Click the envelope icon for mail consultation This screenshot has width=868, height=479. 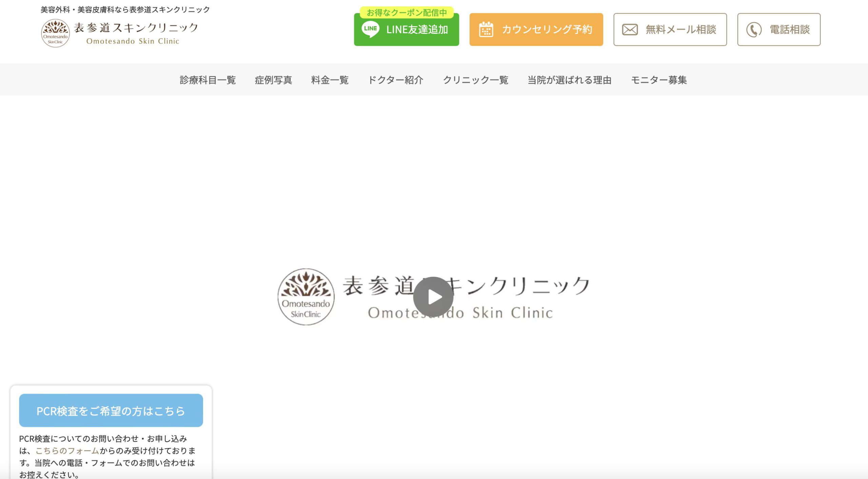630,30
